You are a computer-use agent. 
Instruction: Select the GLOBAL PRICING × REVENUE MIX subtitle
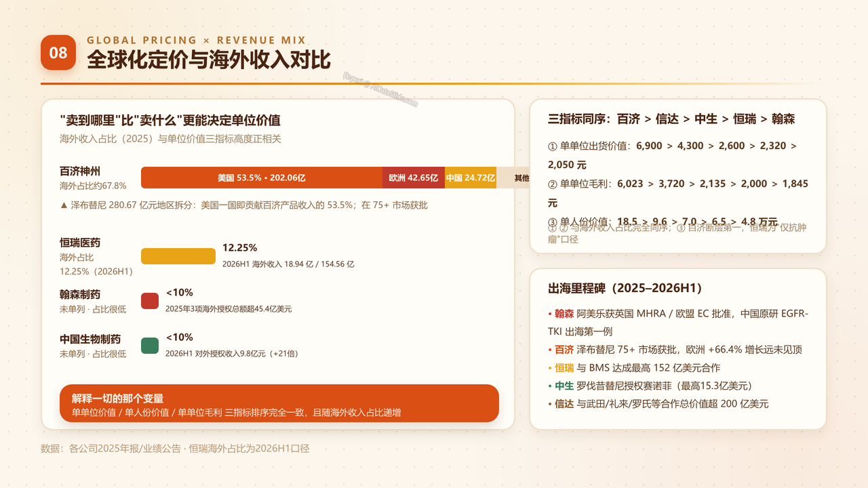pyautogui.click(x=197, y=40)
